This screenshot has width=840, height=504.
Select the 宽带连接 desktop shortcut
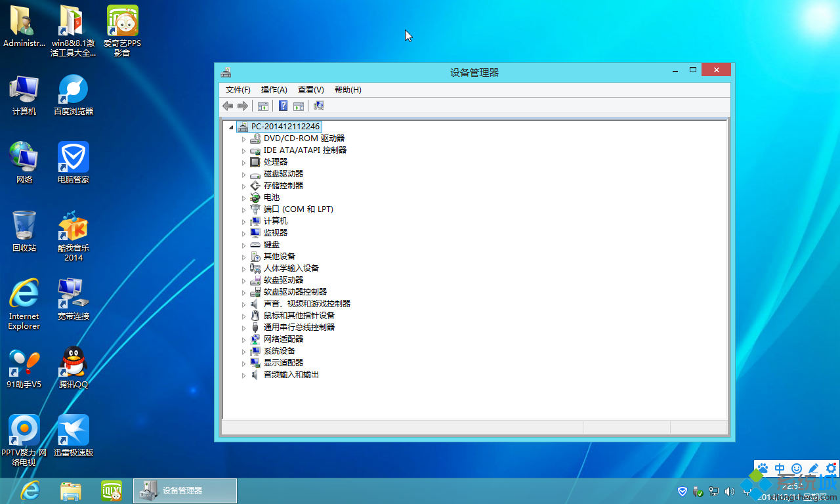pos(73,299)
